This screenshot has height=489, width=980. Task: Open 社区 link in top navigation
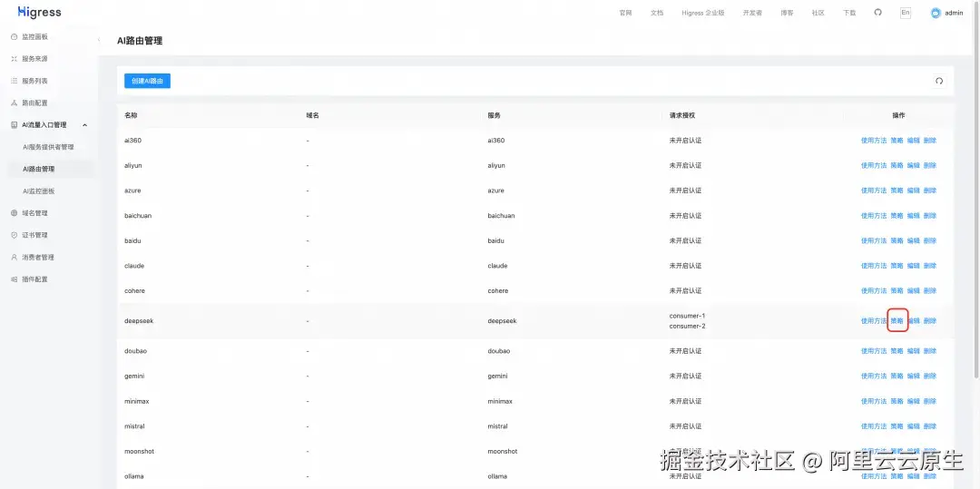coord(818,13)
